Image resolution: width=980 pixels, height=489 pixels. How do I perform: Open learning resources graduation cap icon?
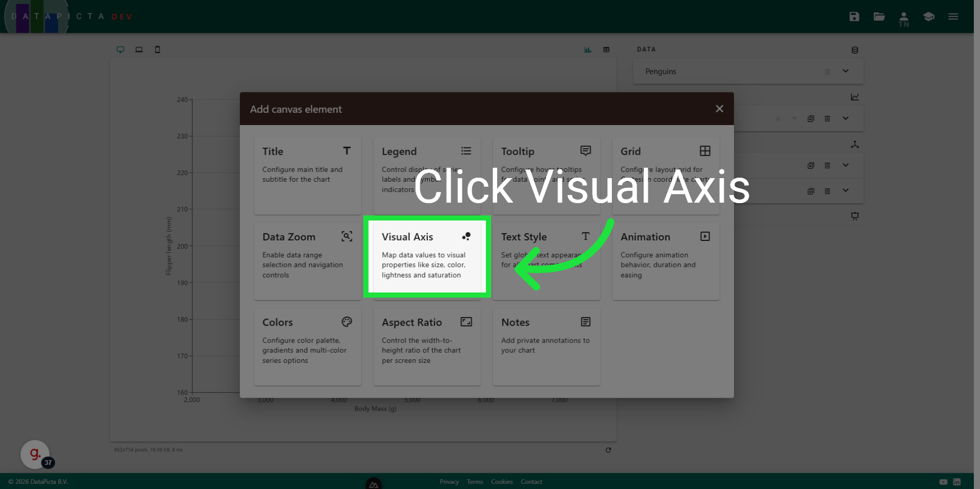point(928,16)
